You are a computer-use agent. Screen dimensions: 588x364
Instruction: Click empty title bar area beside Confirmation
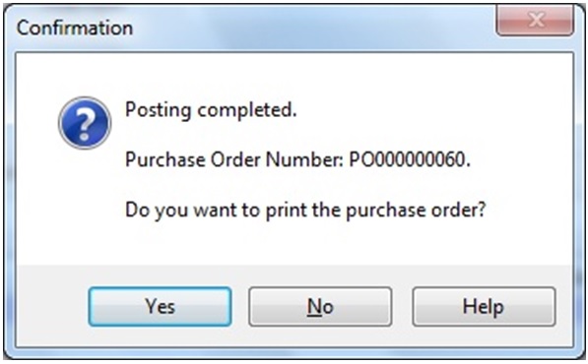[311, 29]
